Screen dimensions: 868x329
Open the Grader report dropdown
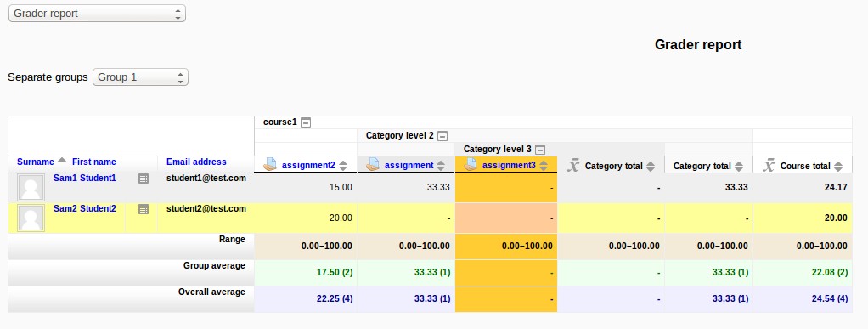point(97,14)
